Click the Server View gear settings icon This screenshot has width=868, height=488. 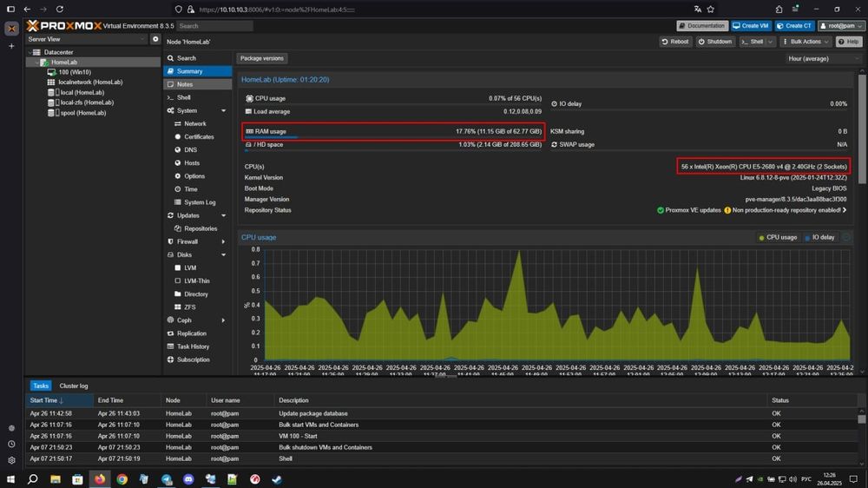pyautogui.click(x=155, y=39)
